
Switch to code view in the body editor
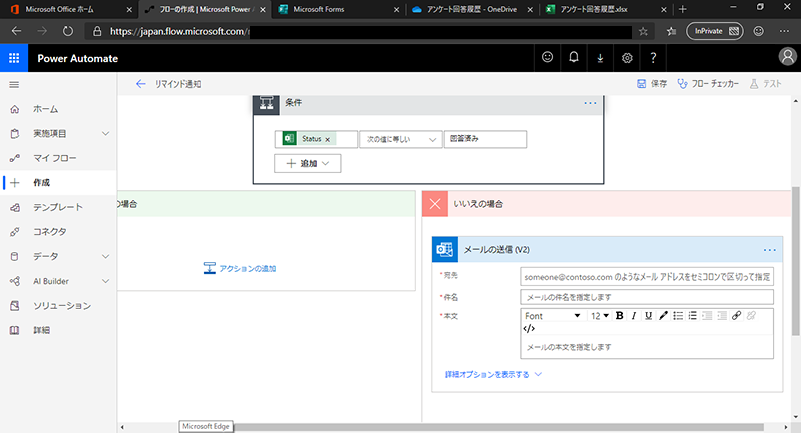529,328
